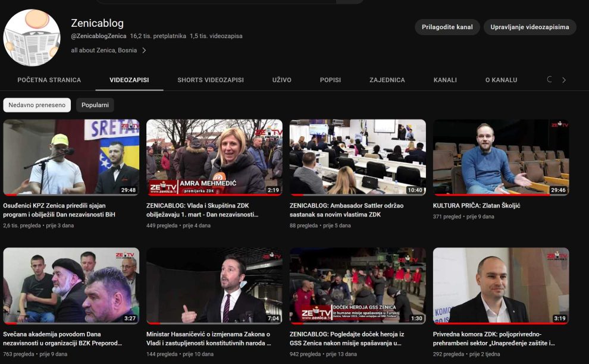Click the 'Ministar Hasaničević' video title
Screen dimensions: 589x364
(208, 338)
